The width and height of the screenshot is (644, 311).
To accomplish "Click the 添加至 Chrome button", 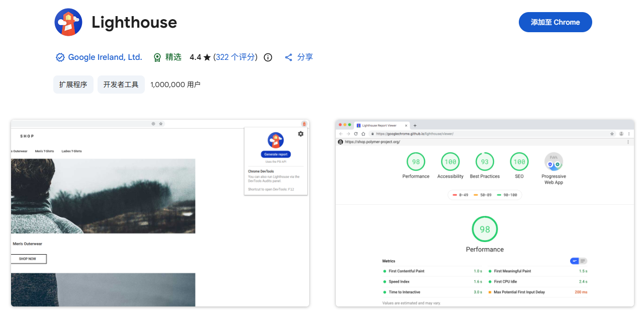I will (555, 22).
